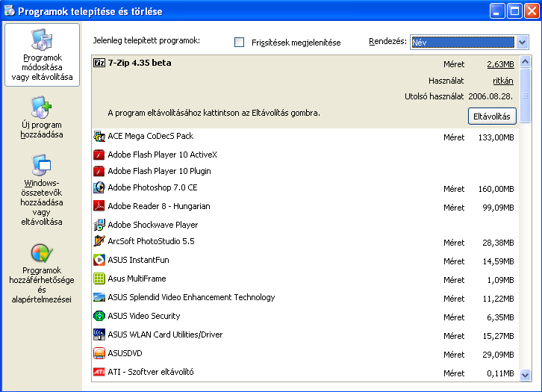The width and height of the screenshot is (542, 392).
Task: Select the 7-Zip 4.35 beta entry
Action: click(140, 63)
